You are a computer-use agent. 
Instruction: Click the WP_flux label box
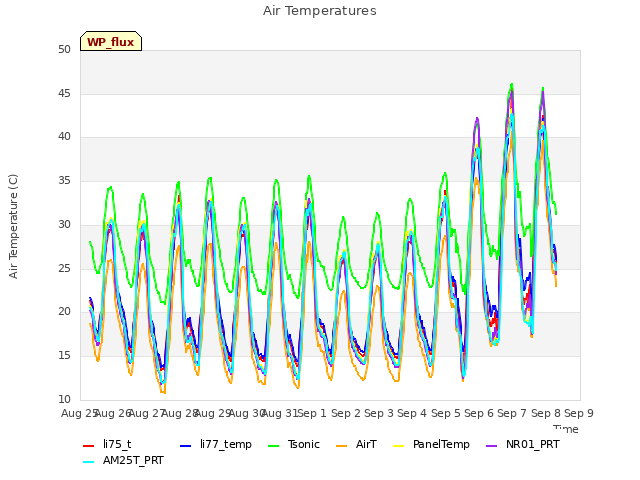[x=111, y=41]
